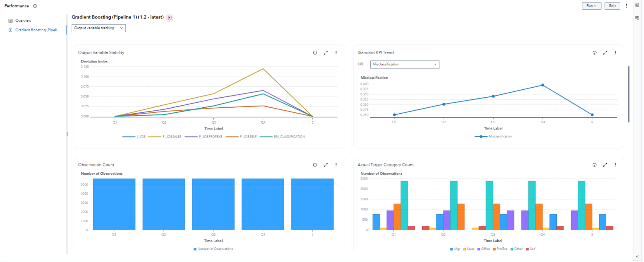Open the Performance page information icon
Screen dimensions: 644x262
(x=34, y=6)
